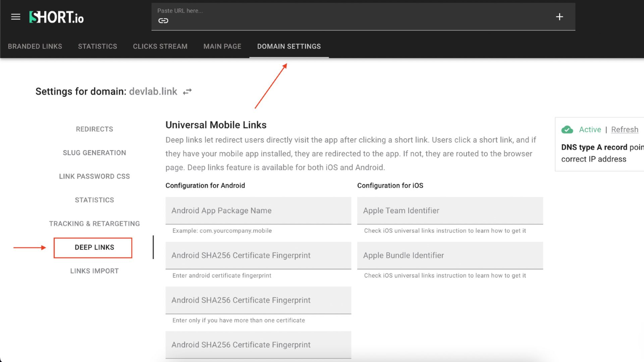Click the plus icon to add link
The width and height of the screenshot is (644, 362).
(559, 16)
